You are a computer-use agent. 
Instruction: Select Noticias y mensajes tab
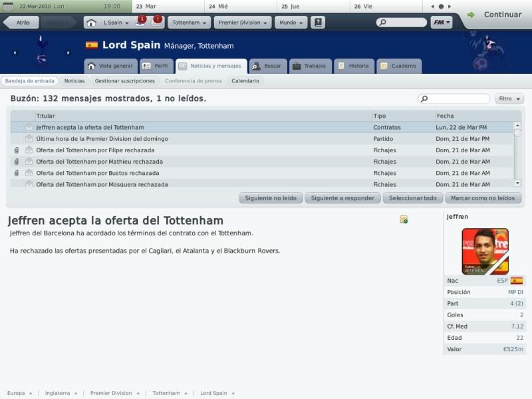coord(211,66)
